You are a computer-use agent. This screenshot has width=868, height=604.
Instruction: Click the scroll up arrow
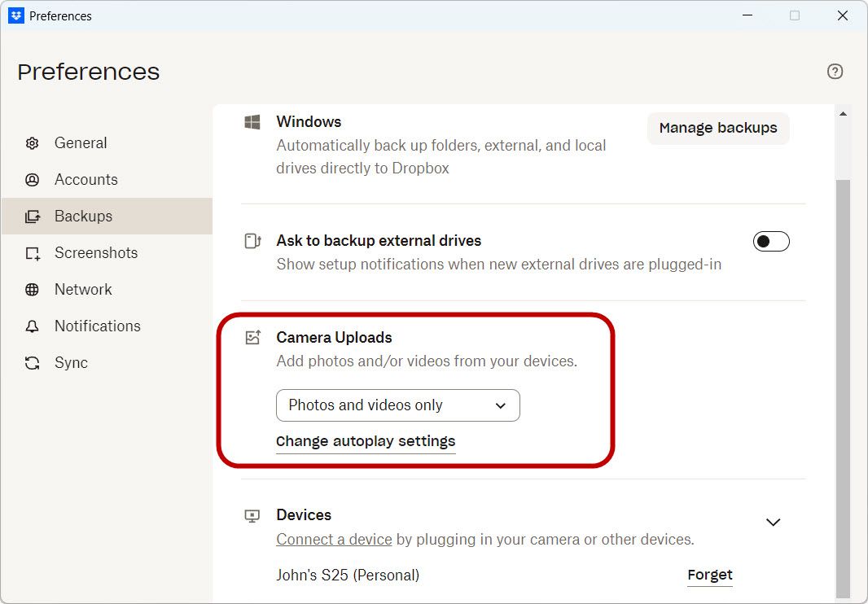point(843,114)
